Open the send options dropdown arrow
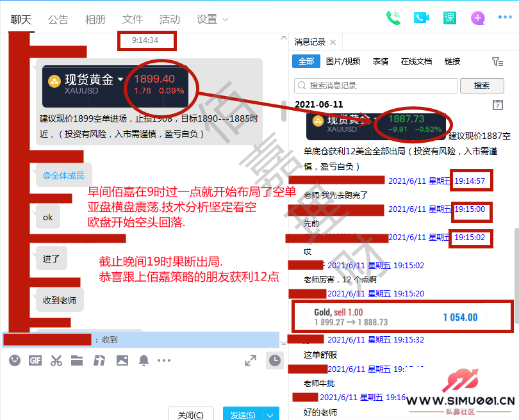This screenshot has width=519, height=420. coord(271,415)
